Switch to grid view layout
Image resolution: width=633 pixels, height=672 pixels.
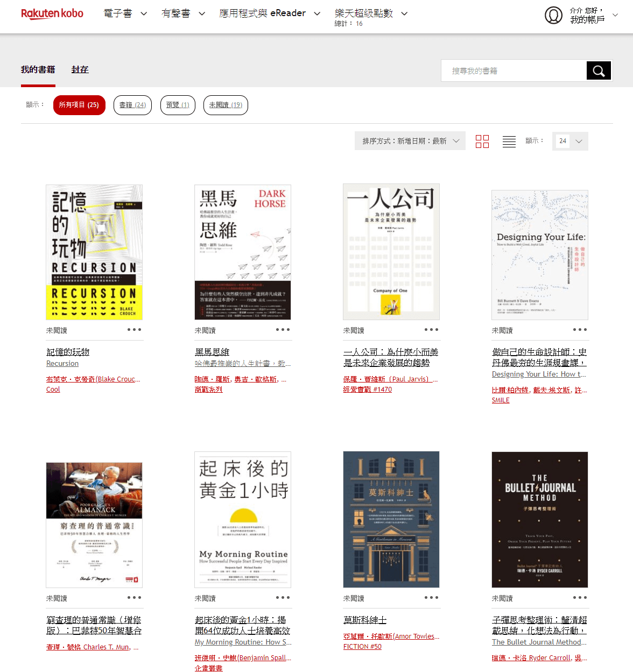pyautogui.click(x=482, y=140)
